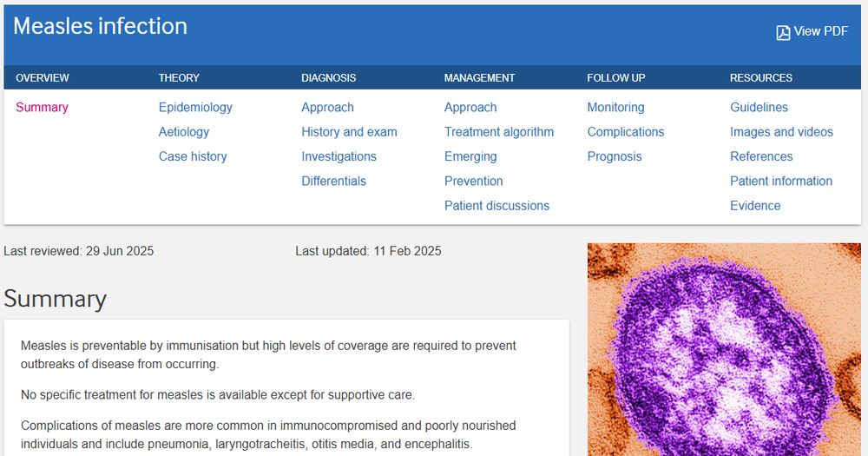Select the DIAGNOSIS menu heading
868x456 pixels.
pos(328,78)
